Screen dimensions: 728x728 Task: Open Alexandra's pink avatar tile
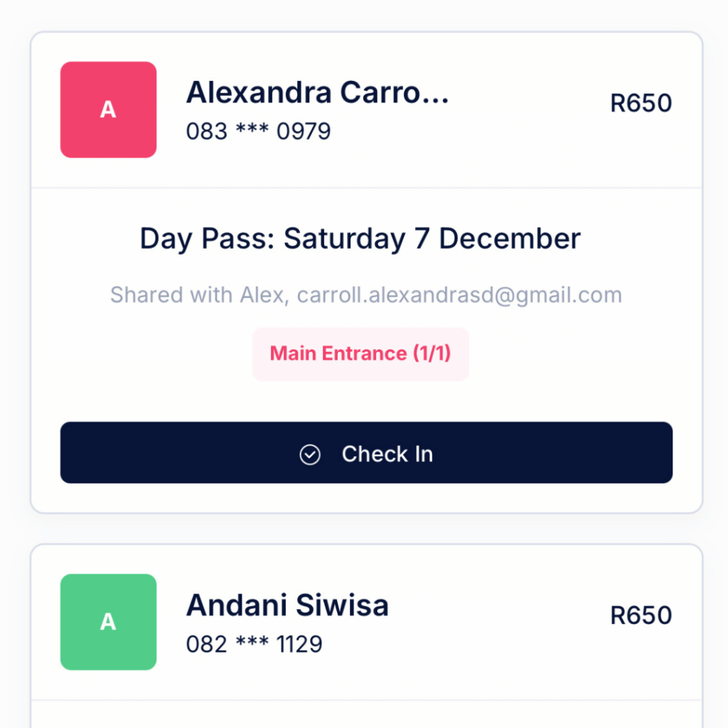click(x=108, y=109)
